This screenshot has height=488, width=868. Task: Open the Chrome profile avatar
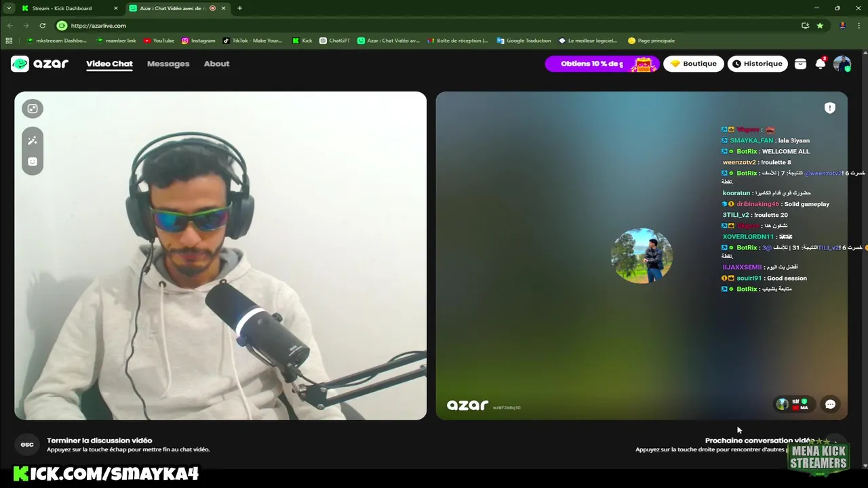coord(842,26)
